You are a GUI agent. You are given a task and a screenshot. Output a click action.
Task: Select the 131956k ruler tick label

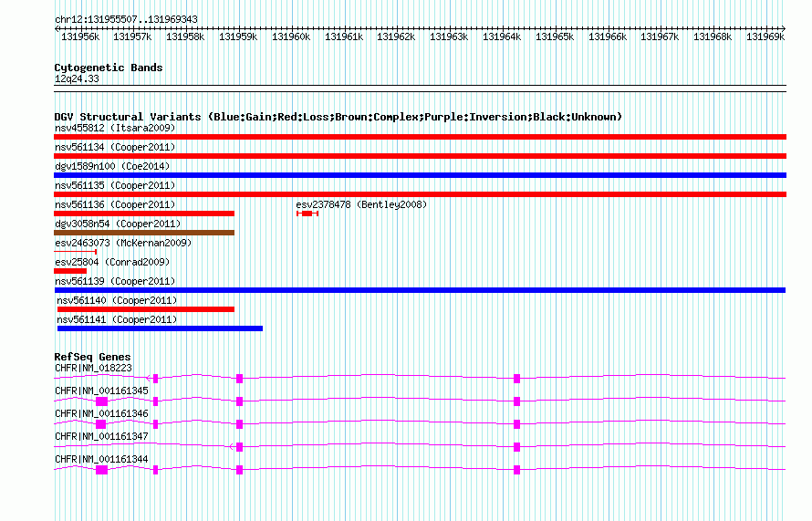80,36
